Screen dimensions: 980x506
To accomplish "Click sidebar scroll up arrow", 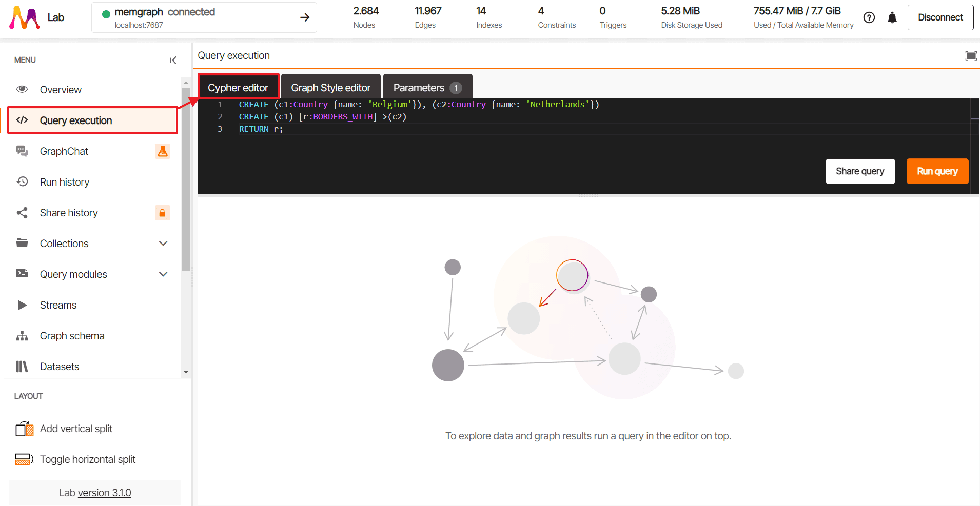I will (186, 83).
